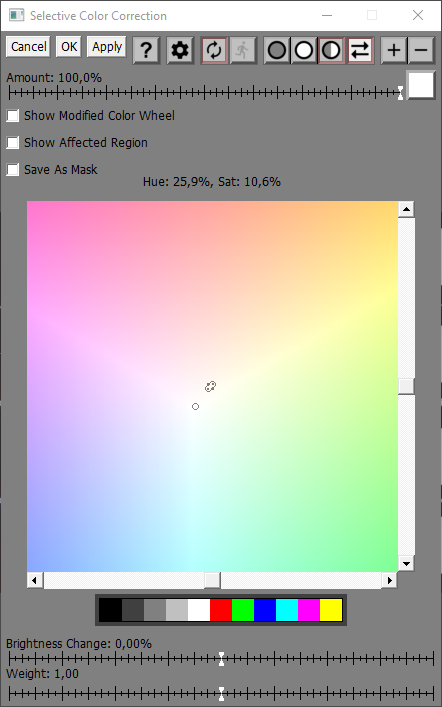Click the horizontal scrollbar right arrow

pos(389,580)
